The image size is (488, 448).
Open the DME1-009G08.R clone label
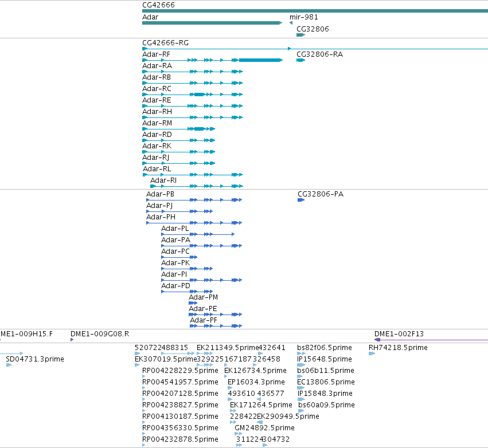click(x=100, y=334)
